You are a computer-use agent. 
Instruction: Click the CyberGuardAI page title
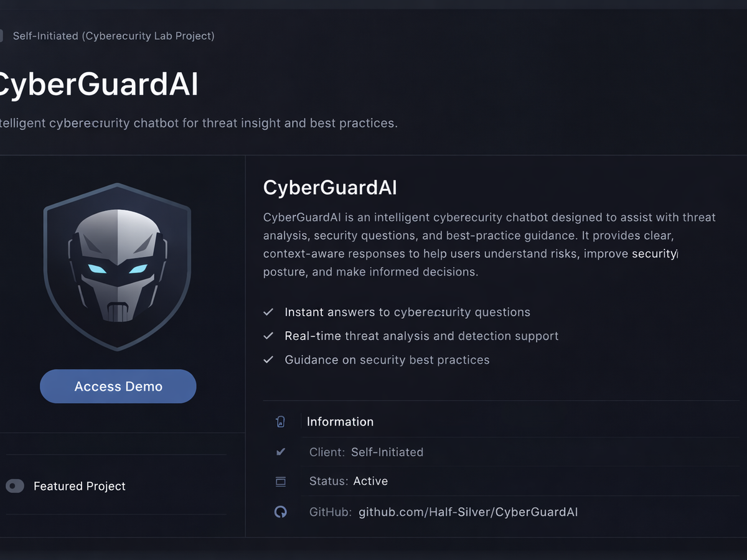click(100, 84)
